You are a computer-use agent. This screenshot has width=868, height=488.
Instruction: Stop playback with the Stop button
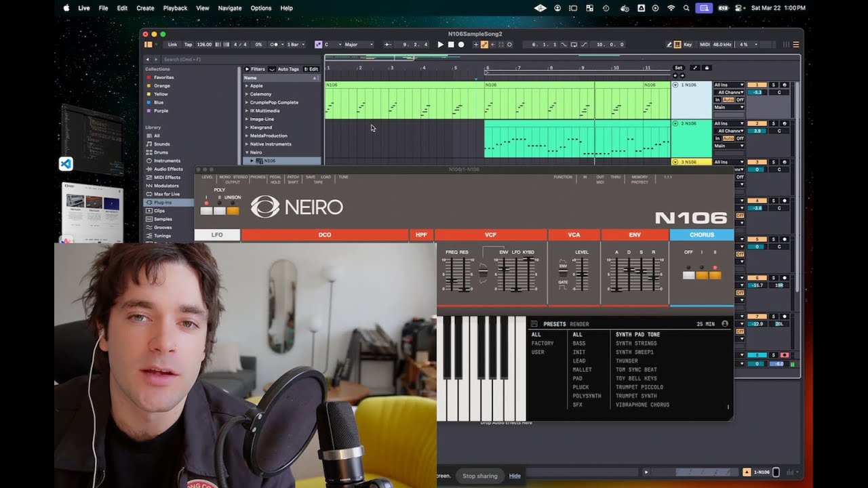point(451,45)
